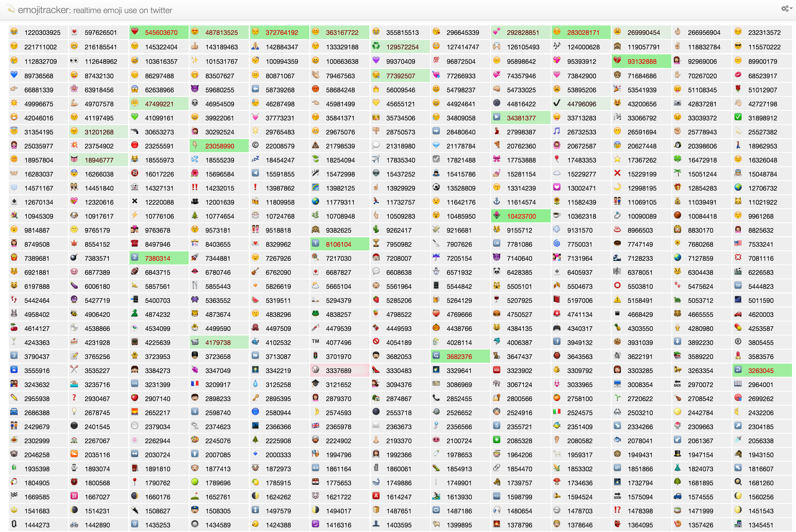796x532 pixels.
Task: Click the pile of poo emoji
Action: (315, 146)
